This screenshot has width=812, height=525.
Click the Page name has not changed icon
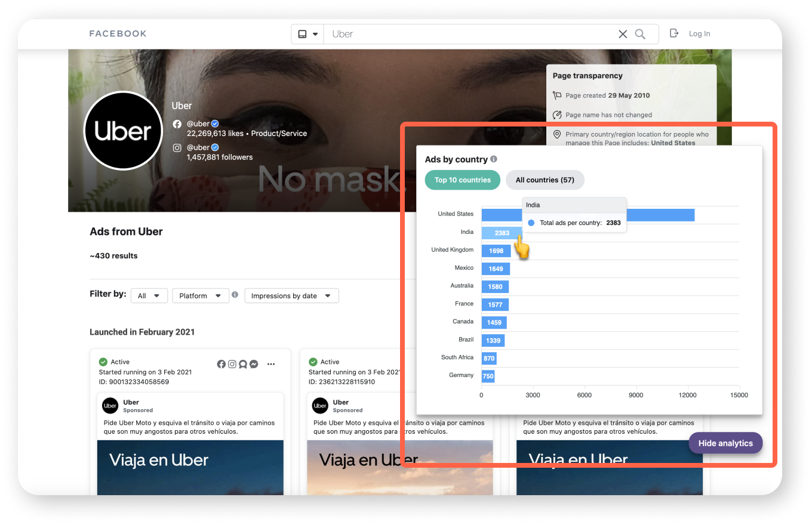557,115
